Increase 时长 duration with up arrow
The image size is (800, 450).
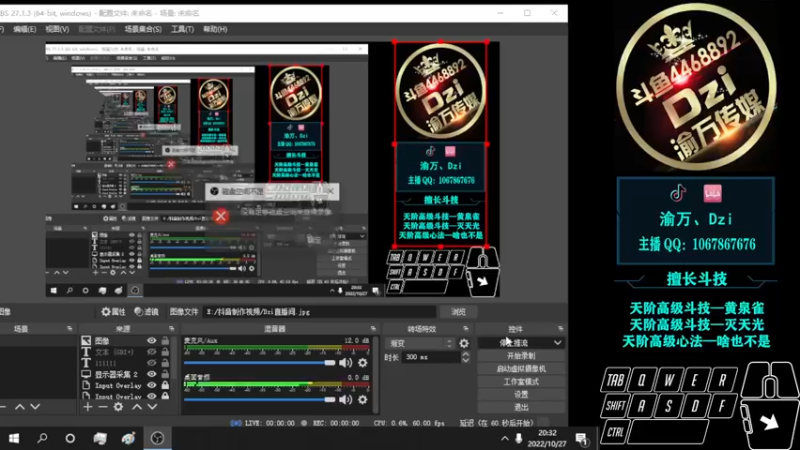(x=465, y=354)
